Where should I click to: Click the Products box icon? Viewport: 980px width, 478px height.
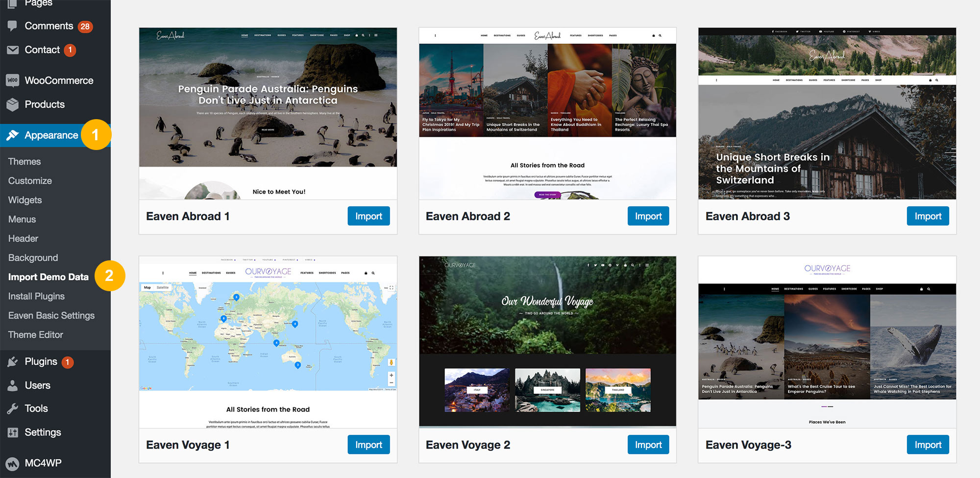point(12,104)
